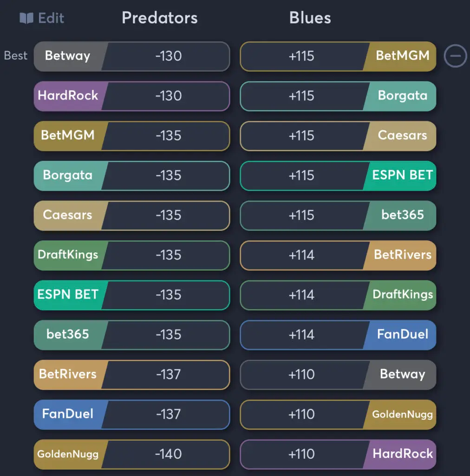Select BetMGM Blues +115 best odds
Screen dimensions: 470x476
pos(338,56)
